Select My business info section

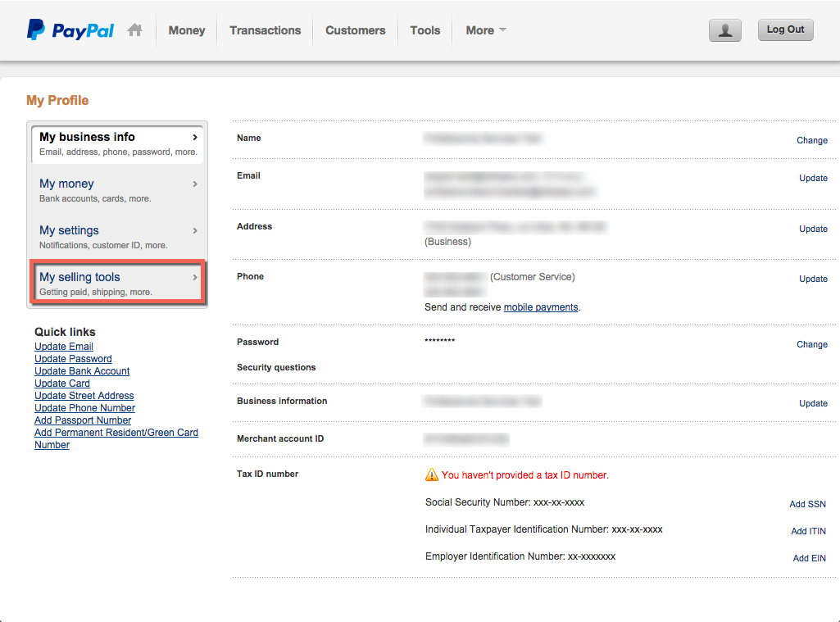pyautogui.click(x=117, y=143)
